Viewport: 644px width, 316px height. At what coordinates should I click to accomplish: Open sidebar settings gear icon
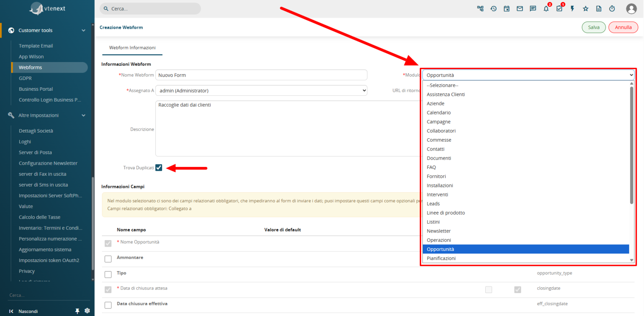coord(87,311)
